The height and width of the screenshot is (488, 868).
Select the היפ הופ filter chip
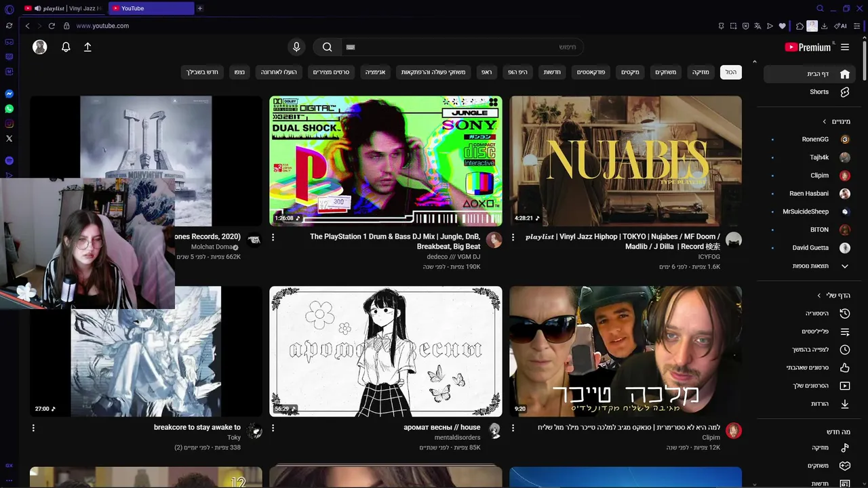[x=517, y=72]
